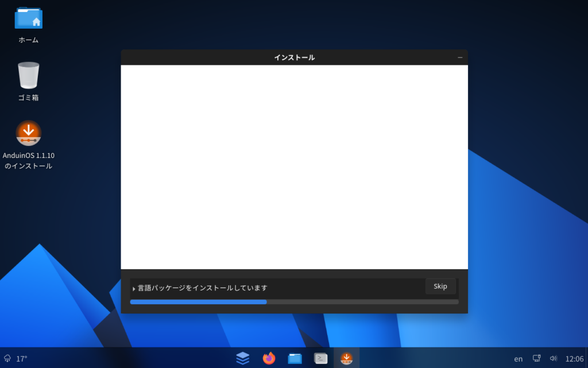Expand the installation details disclosure triangle
Viewport: 588px width, 368px height.
point(134,289)
